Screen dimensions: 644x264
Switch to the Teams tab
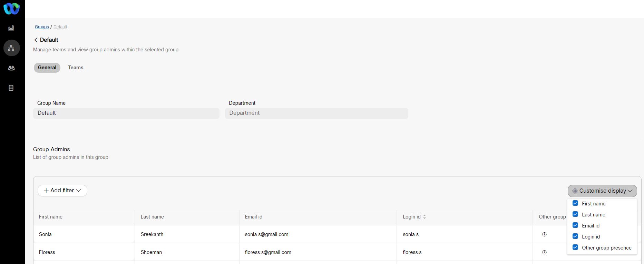(76, 68)
